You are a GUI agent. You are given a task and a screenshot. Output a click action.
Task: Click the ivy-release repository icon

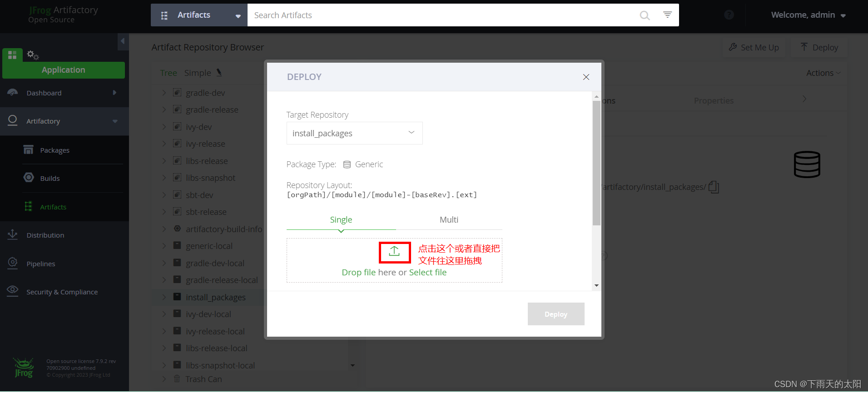coord(177,144)
